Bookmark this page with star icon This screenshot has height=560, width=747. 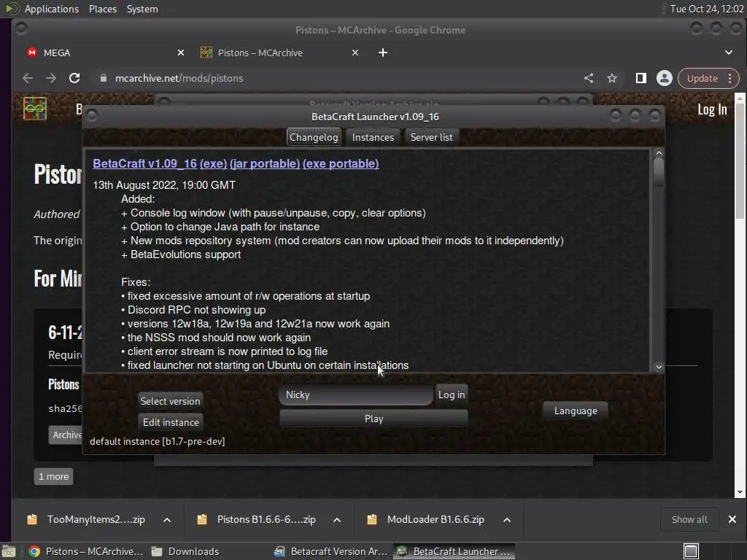(612, 78)
